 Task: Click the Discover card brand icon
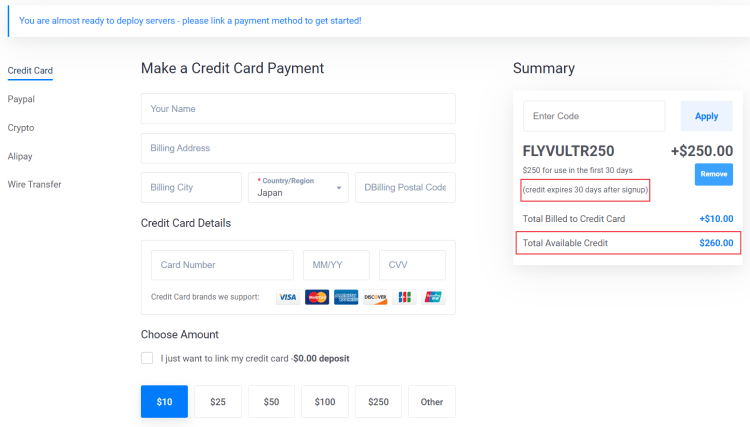(375, 297)
